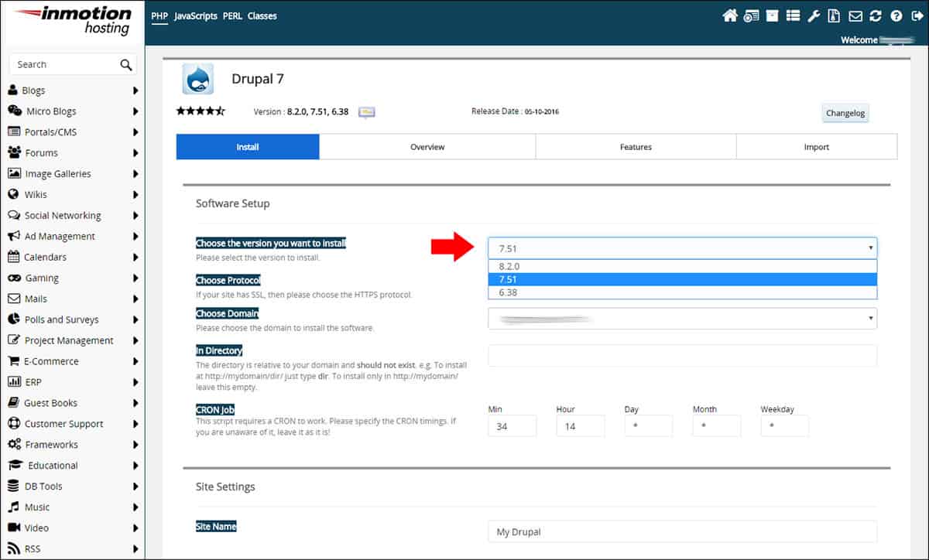
Task: Click the CRON Month field
Action: click(716, 426)
